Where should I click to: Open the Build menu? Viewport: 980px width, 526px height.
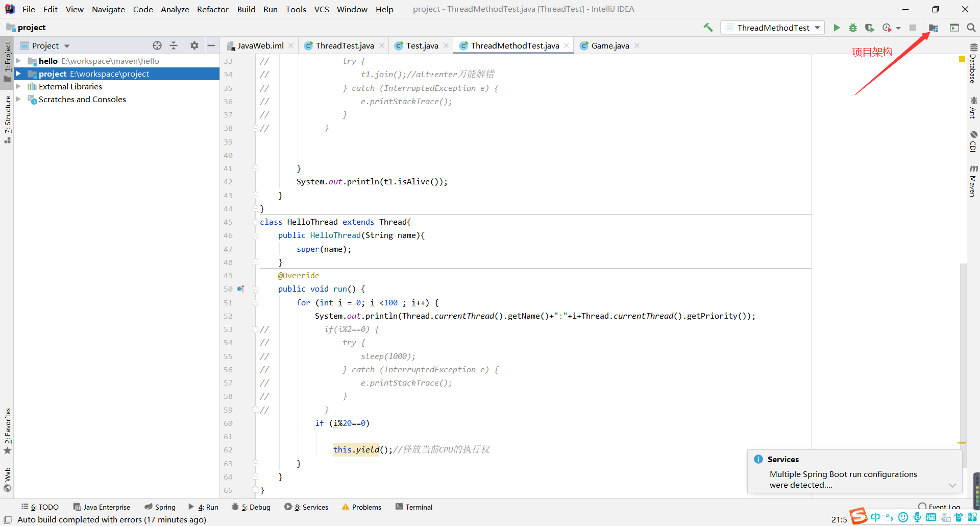(246, 9)
